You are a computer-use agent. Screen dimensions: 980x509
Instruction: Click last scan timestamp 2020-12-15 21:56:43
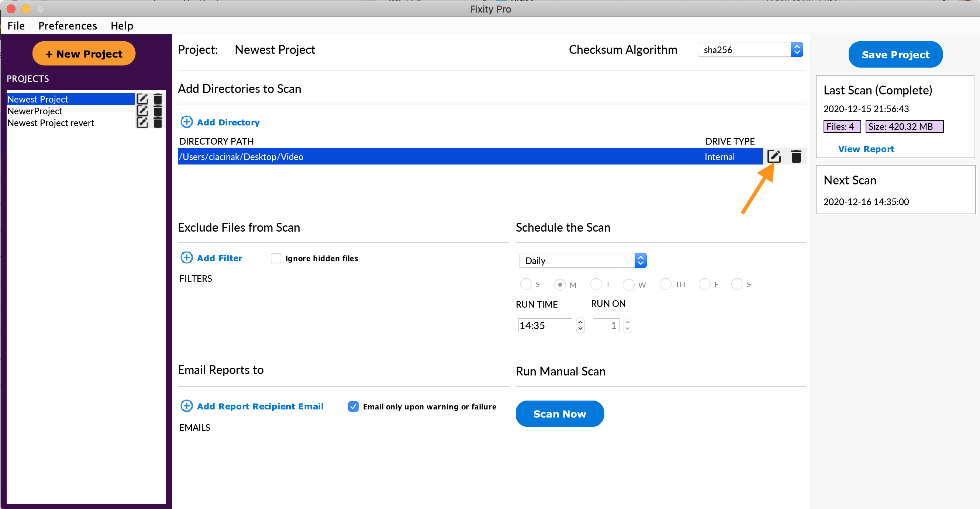tap(866, 108)
